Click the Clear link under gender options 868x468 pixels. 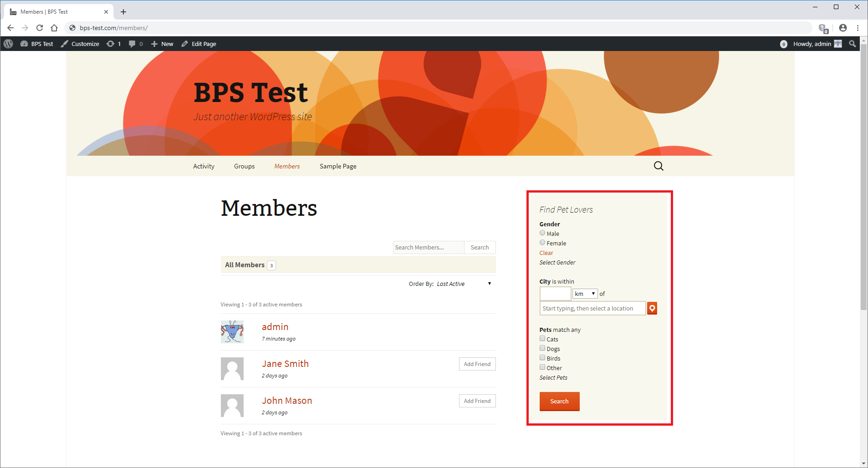coord(546,253)
